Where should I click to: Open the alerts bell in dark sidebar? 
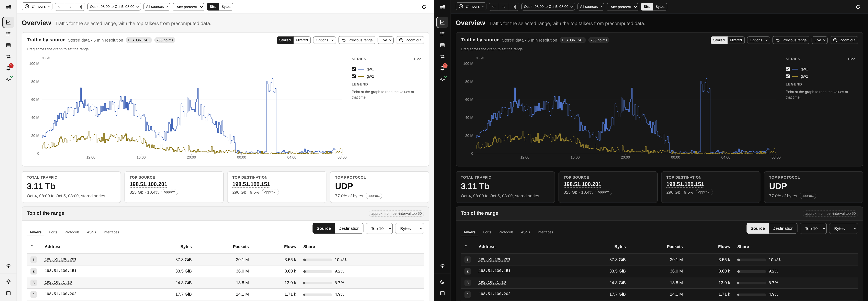pos(442,68)
